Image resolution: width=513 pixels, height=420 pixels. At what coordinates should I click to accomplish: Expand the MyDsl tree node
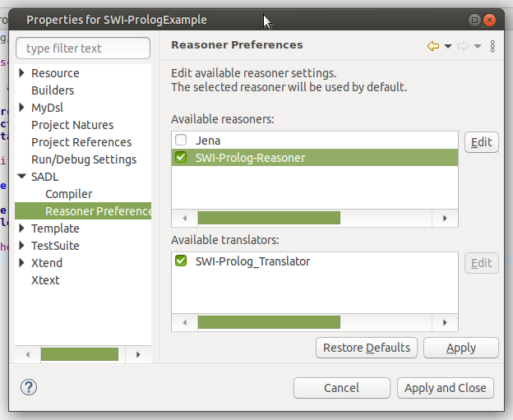coord(21,108)
